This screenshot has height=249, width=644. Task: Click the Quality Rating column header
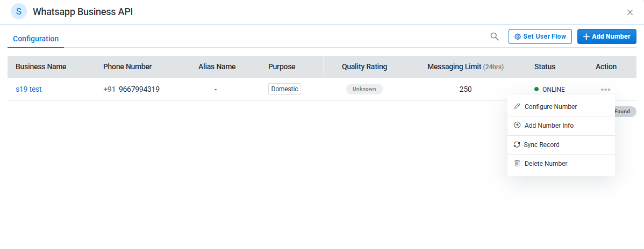[364, 67]
